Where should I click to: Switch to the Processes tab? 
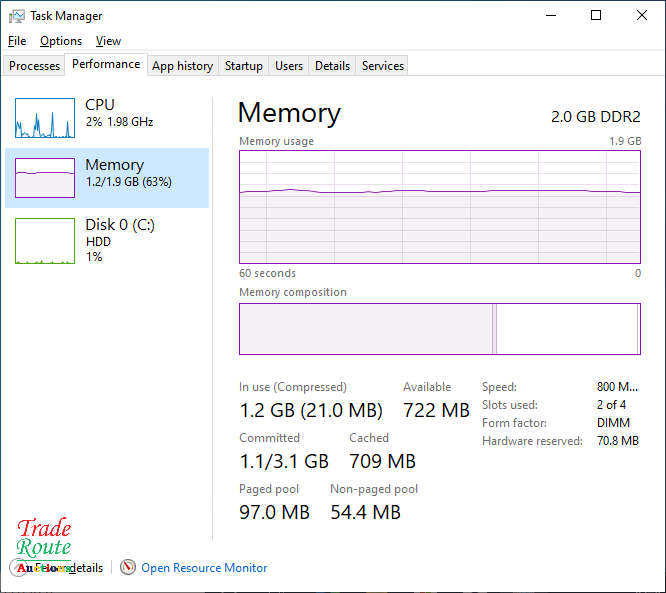[35, 66]
